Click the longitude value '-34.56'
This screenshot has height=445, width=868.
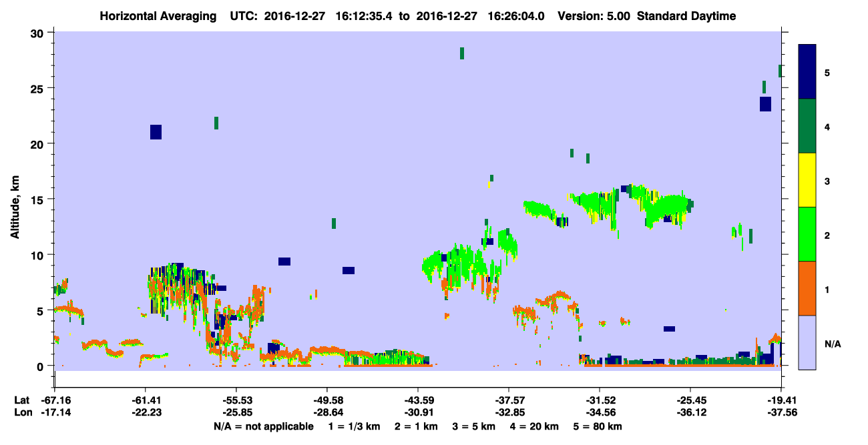click(600, 412)
